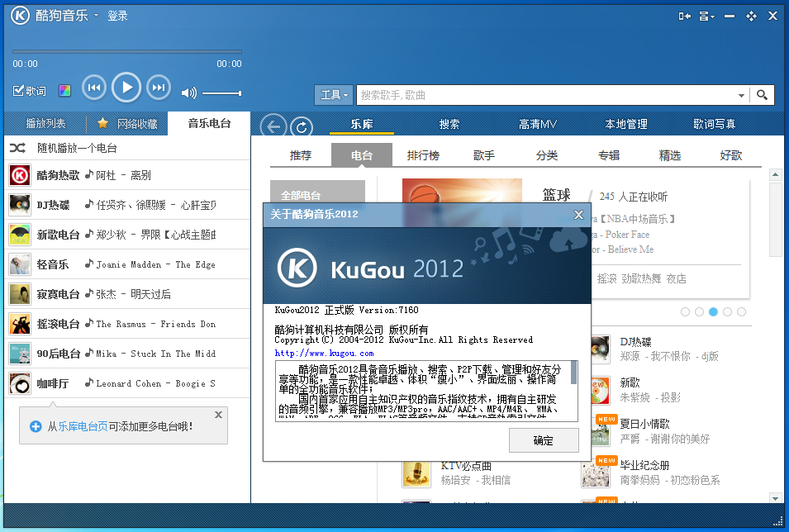Focus the 搜索歌手, 歌曲 search field
The width and height of the screenshot is (789, 532).
coord(545,95)
